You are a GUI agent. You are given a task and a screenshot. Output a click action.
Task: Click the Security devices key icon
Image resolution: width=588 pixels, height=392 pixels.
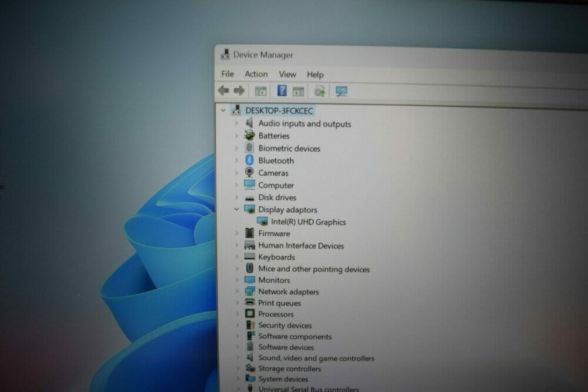tap(250, 324)
